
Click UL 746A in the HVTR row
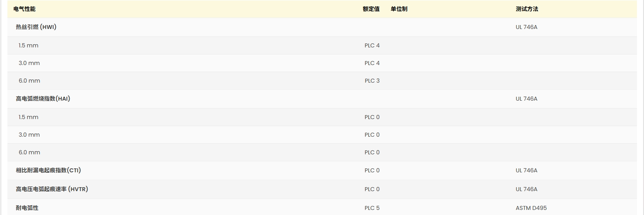pos(526,189)
